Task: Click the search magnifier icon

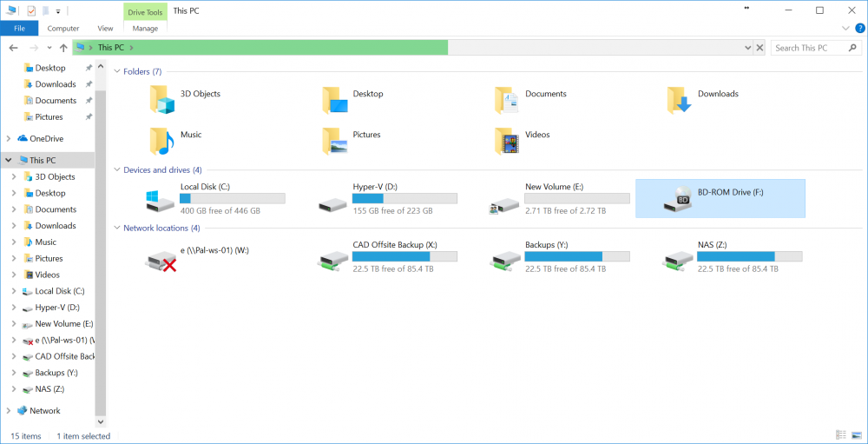Action: point(852,49)
